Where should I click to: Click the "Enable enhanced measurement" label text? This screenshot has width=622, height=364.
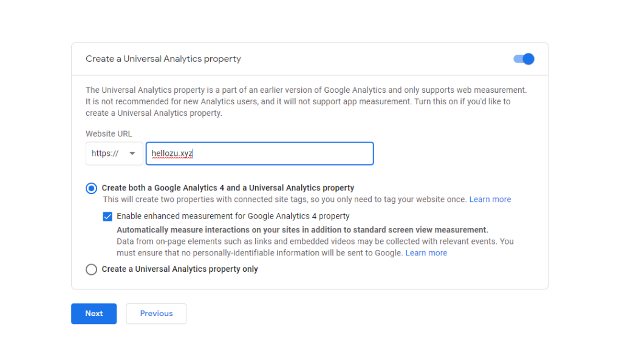[x=233, y=216]
